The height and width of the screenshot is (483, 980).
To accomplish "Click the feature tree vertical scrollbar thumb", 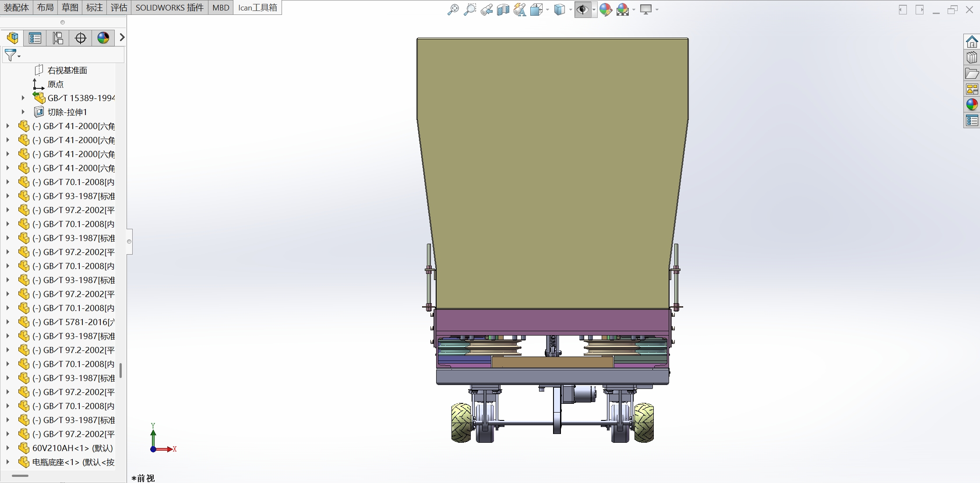I will coord(120,370).
